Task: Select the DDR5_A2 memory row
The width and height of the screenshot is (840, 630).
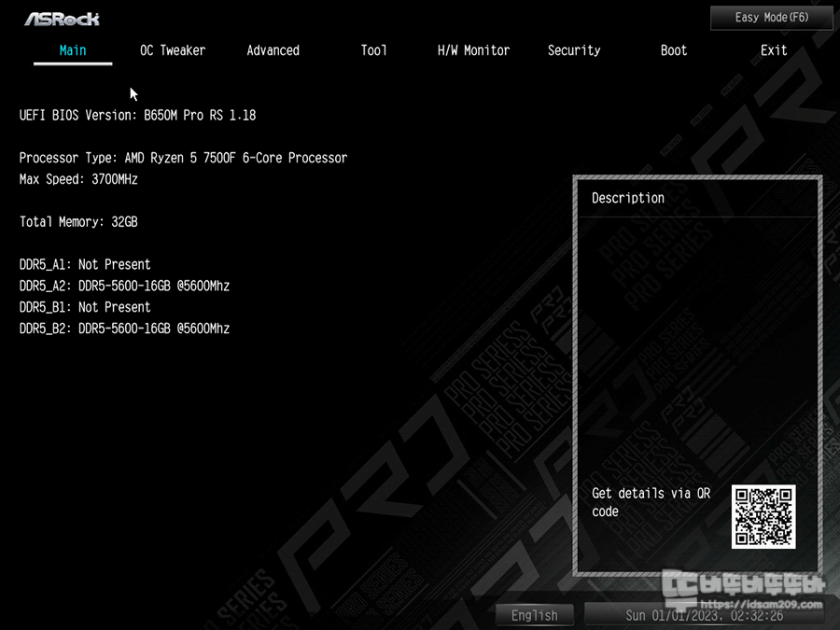Action: pyautogui.click(x=124, y=287)
